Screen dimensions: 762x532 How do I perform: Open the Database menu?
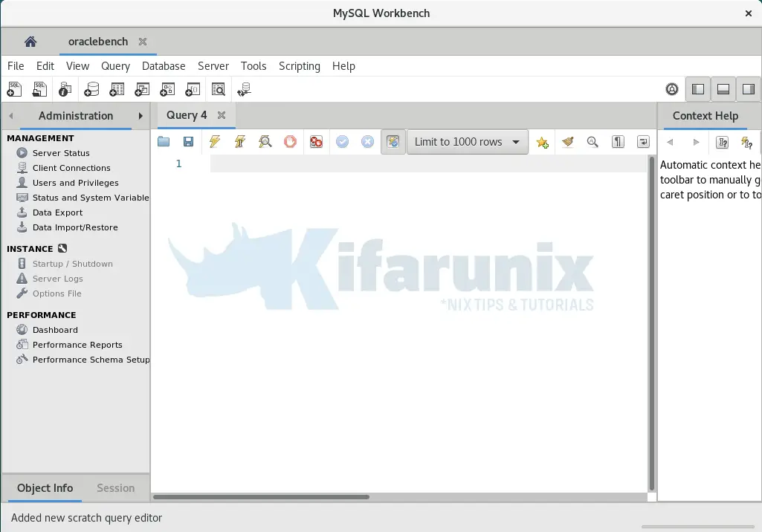[164, 66]
